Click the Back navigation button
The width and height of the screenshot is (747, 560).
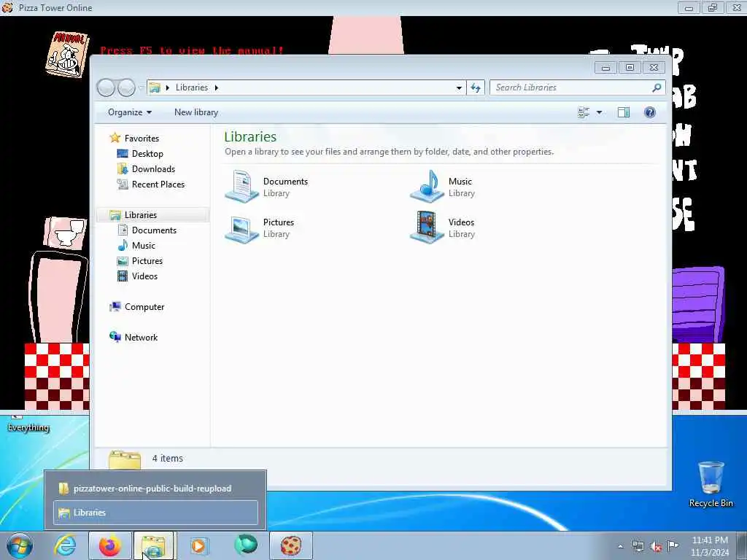pos(106,87)
